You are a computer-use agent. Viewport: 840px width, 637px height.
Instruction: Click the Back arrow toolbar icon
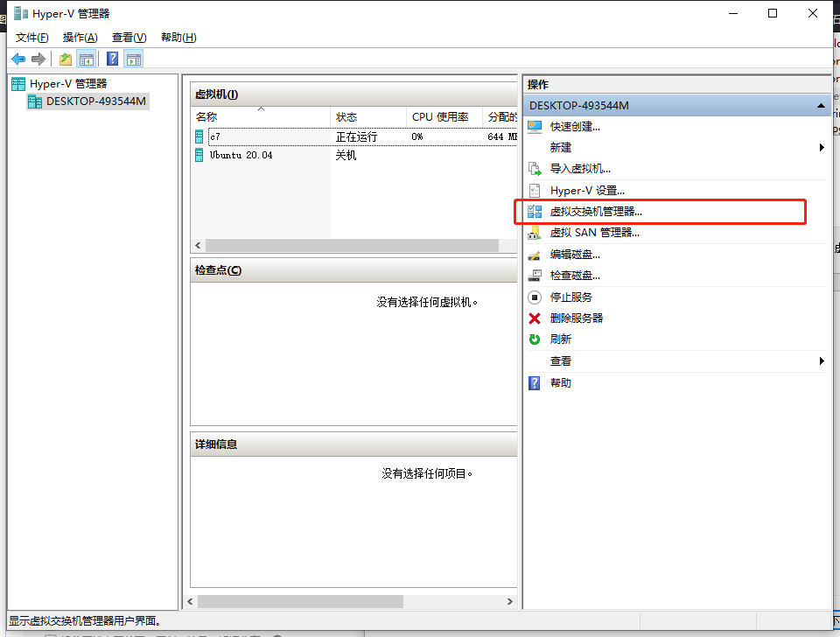[18, 59]
